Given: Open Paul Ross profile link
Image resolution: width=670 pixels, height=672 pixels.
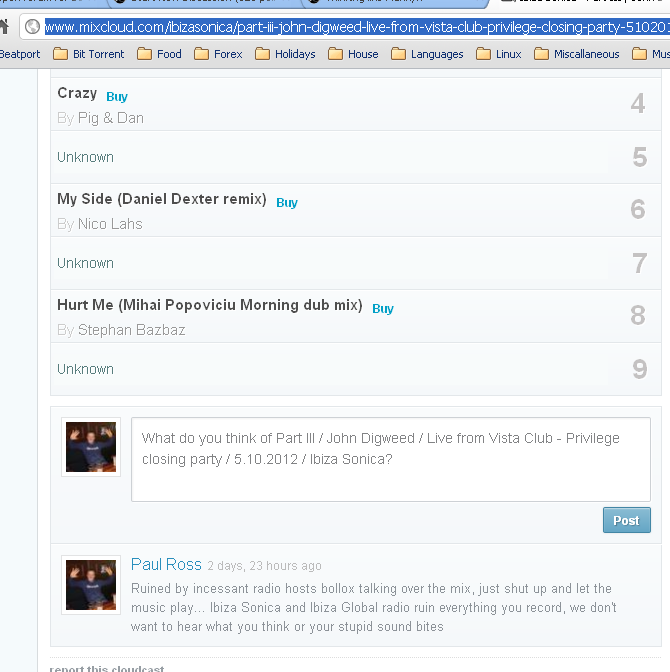Looking at the screenshot, I should [166, 564].
